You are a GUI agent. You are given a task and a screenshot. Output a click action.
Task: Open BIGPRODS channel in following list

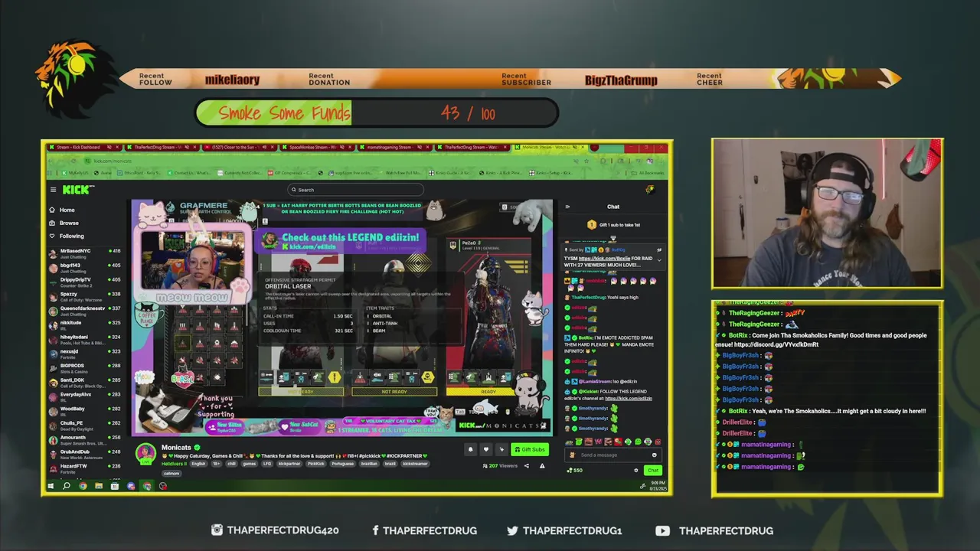[84, 368]
